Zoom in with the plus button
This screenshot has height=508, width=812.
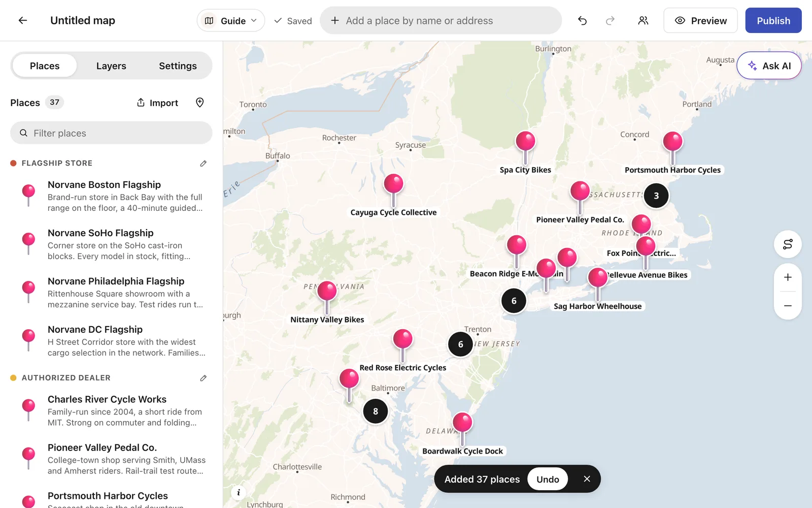[x=788, y=277]
